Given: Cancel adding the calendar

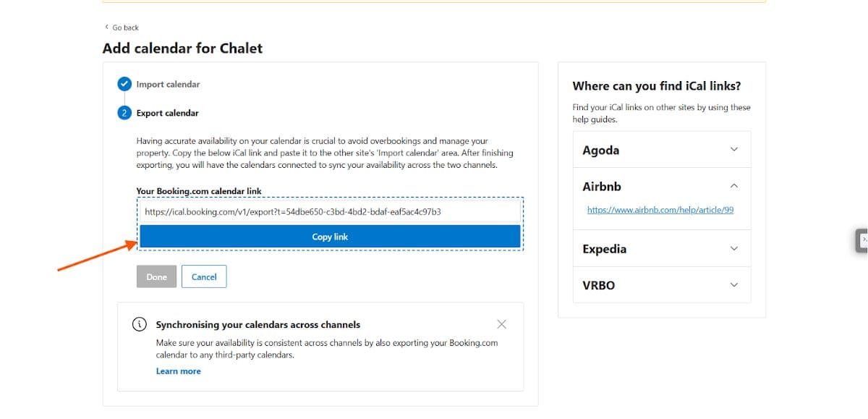Looking at the screenshot, I should 204,276.
